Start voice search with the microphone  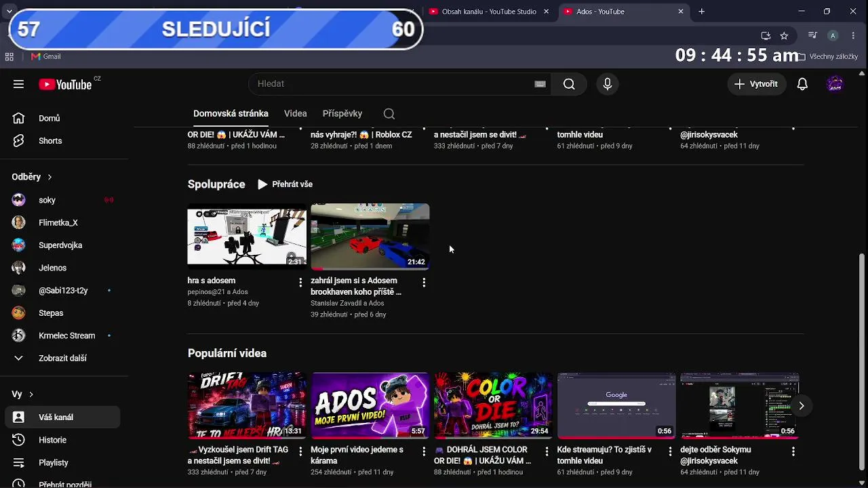608,84
